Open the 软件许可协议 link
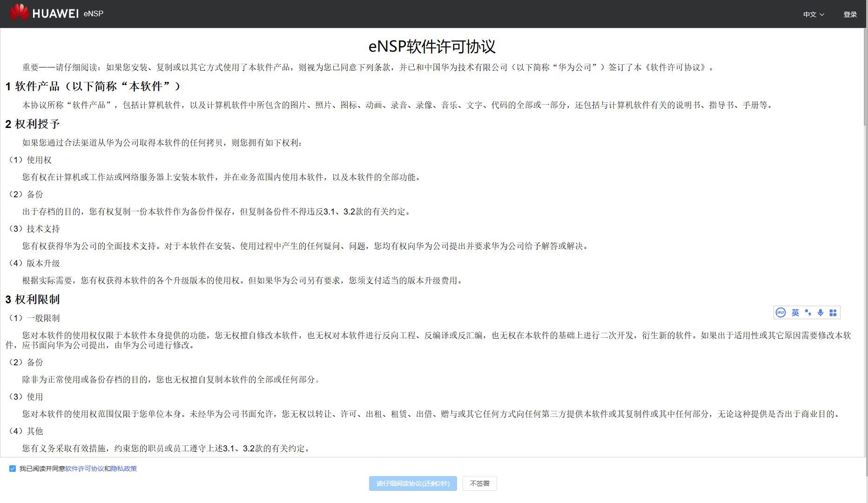Screen dimensions: 868x503 85,469
